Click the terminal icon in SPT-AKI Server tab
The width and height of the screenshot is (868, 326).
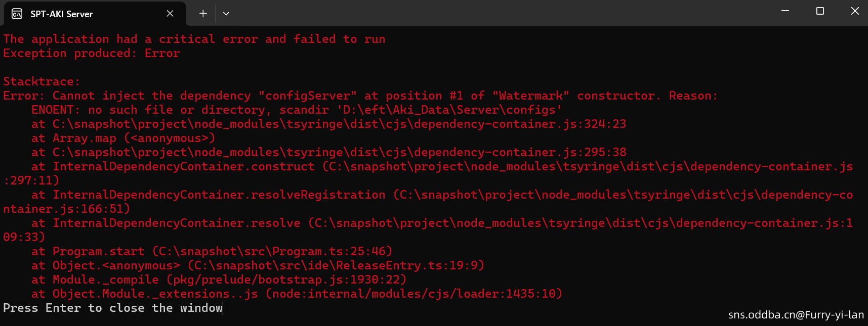pos(17,14)
